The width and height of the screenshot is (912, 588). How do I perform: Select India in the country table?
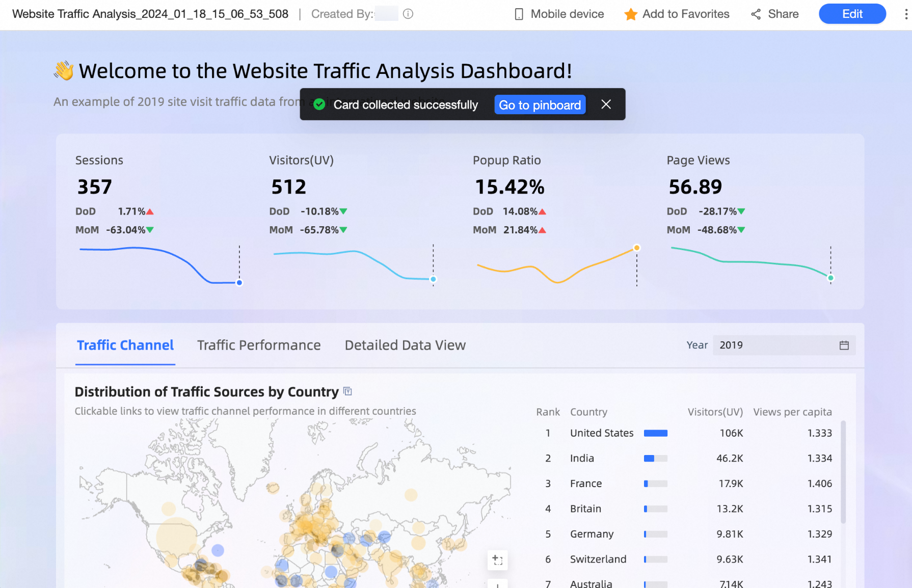click(x=582, y=459)
